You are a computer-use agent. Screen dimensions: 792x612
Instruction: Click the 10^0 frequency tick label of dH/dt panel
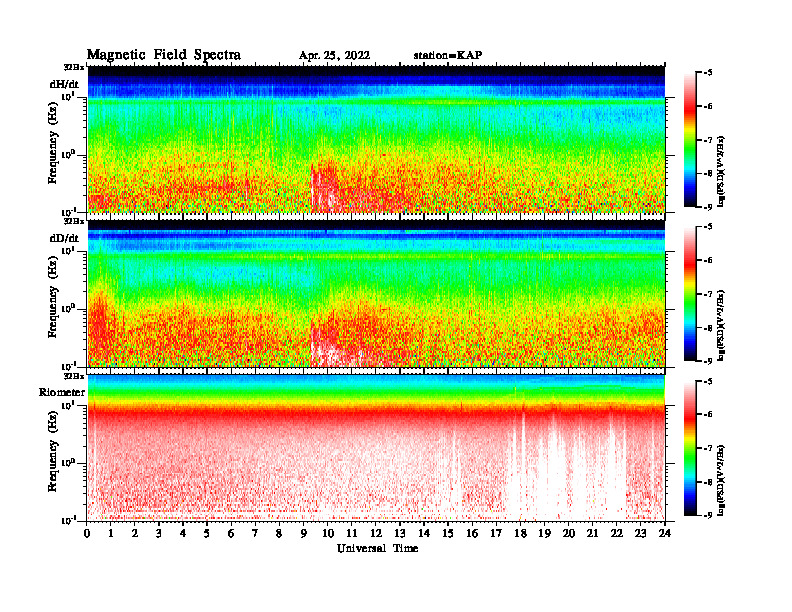tap(68, 154)
